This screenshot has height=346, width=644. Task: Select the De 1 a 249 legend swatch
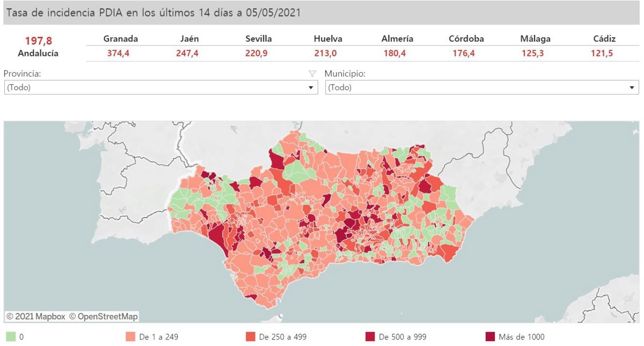(x=130, y=337)
